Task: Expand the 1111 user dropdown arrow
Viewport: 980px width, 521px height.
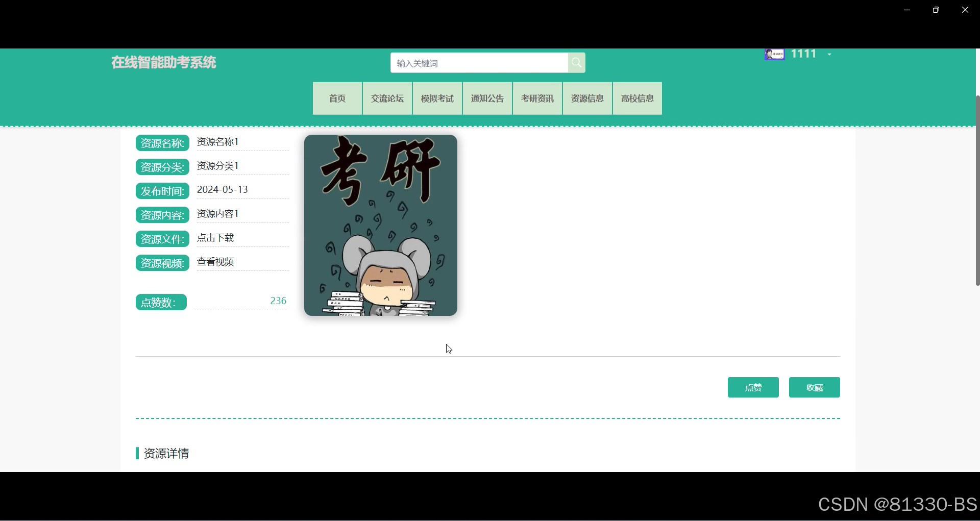Action: (x=829, y=54)
